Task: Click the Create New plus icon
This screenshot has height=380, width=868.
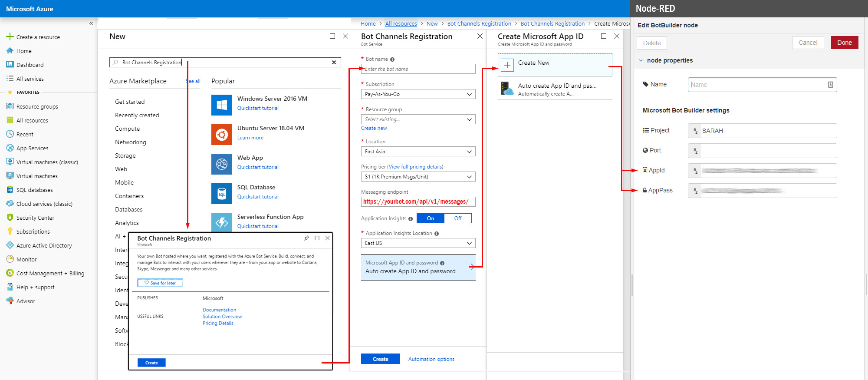Action: coord(507,65)
